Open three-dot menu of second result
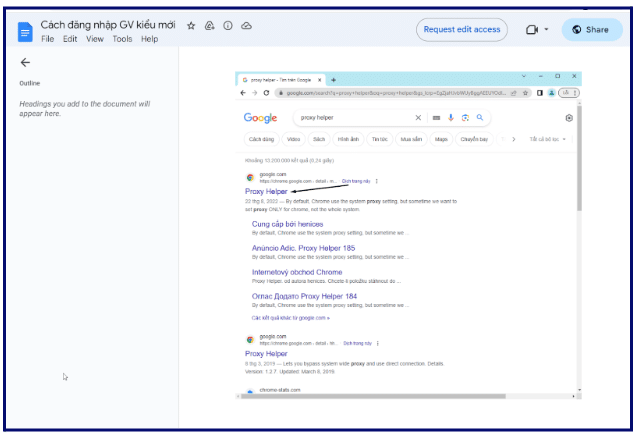The image size is (638, 436). 378,344
